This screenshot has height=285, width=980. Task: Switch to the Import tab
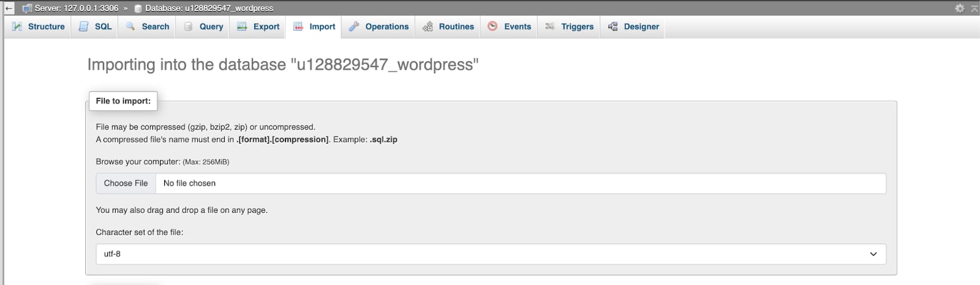pos(315,26)
